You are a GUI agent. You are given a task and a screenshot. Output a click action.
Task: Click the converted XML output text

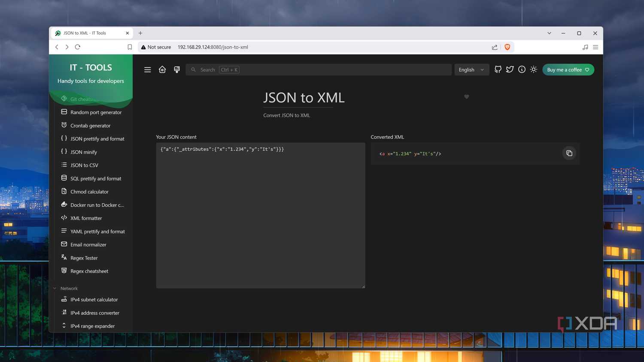[410, 154]
